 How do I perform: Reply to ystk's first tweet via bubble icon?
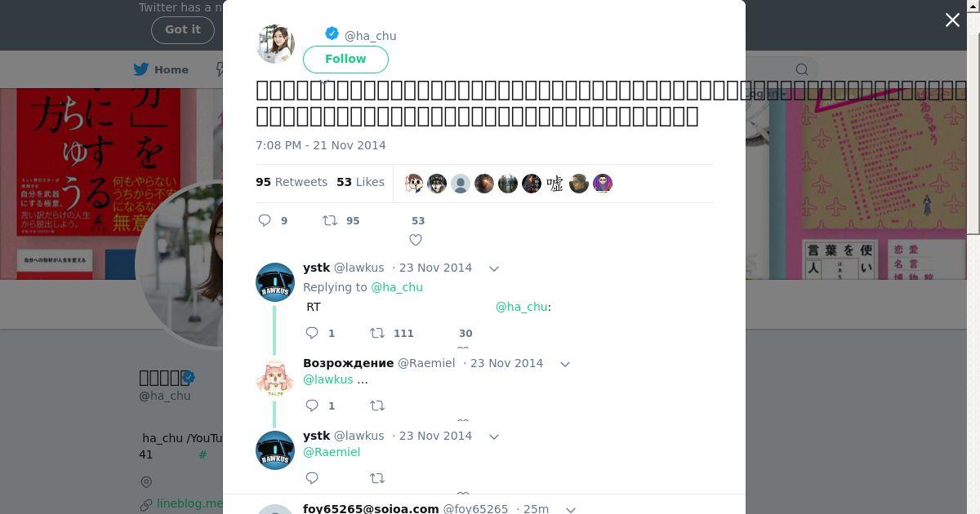pos(312,333)
